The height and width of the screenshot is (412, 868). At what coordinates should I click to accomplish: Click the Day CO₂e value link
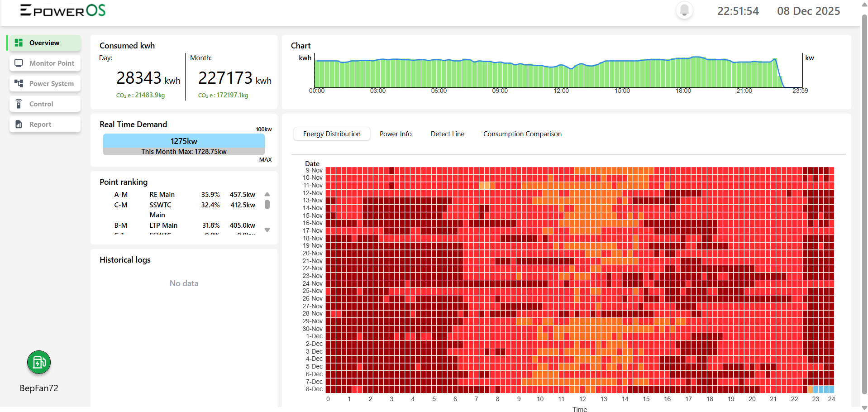coord(140,95)
